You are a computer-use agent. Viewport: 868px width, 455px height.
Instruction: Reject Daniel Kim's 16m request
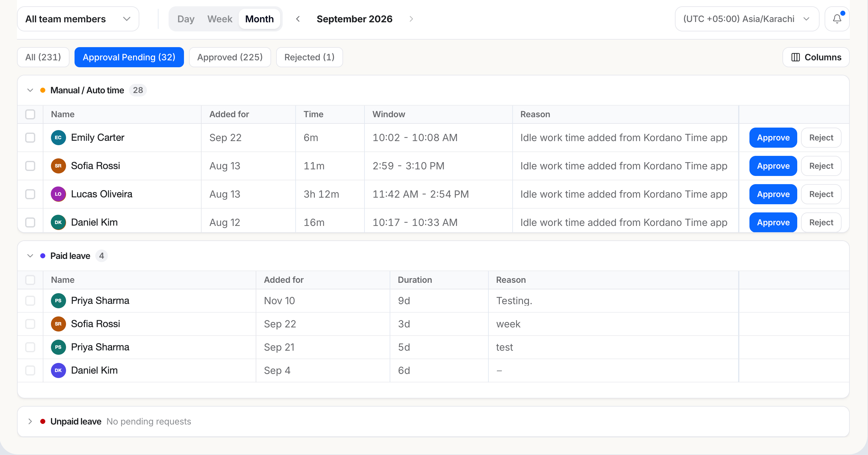pos(821,222)
